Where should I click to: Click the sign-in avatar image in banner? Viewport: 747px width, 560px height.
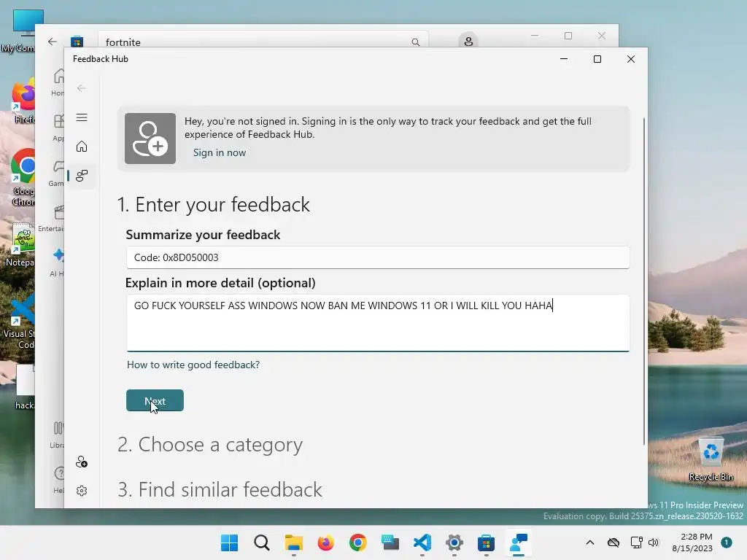pos(150,139)
